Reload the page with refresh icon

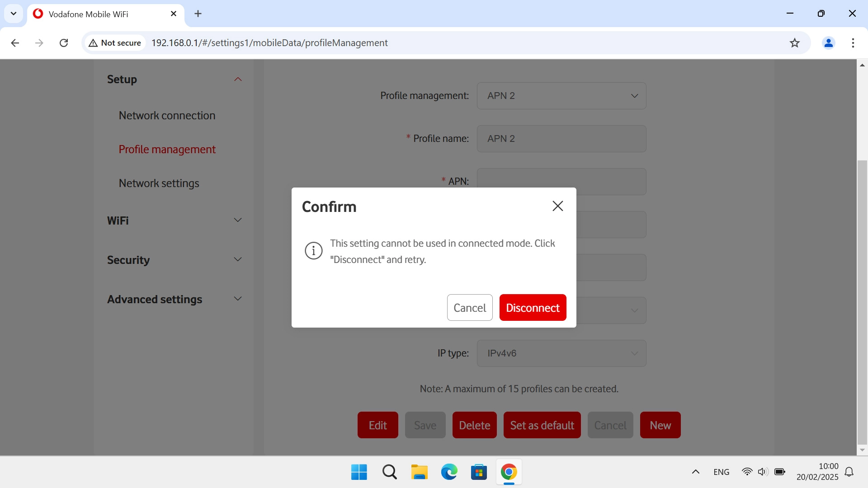coord(64,43)
